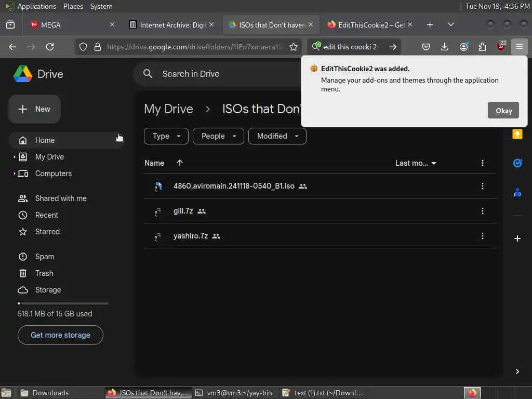
Task: Open more actions for yashiro.7z
Action: [483, 236]
